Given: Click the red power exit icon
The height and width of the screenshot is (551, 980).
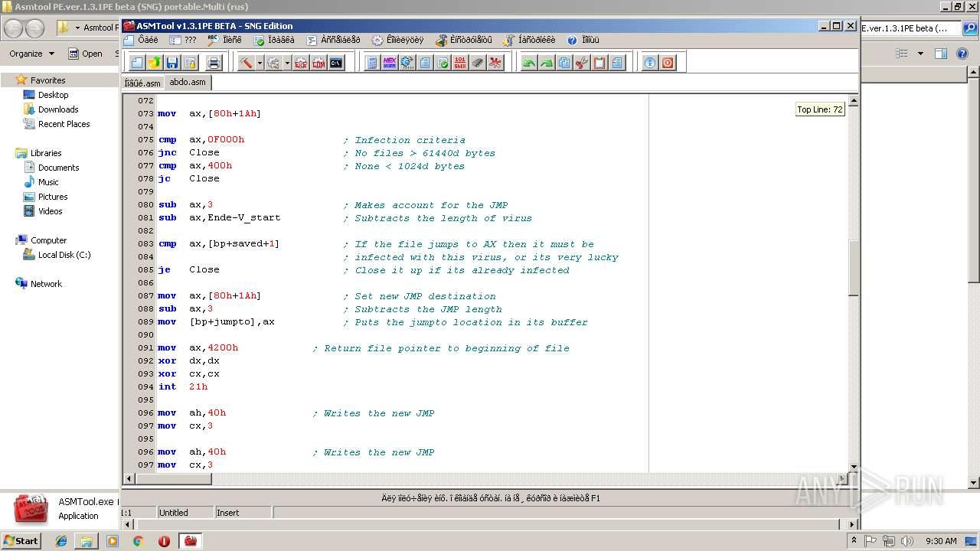Looking at the screenshot, I should point(668,63).
